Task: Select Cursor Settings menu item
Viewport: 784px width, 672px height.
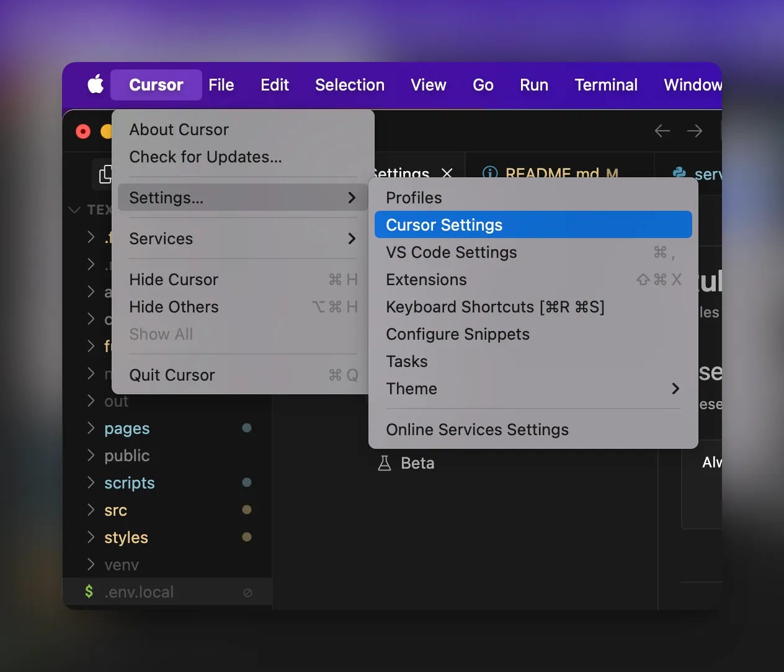Action: (x=533, y=224)
